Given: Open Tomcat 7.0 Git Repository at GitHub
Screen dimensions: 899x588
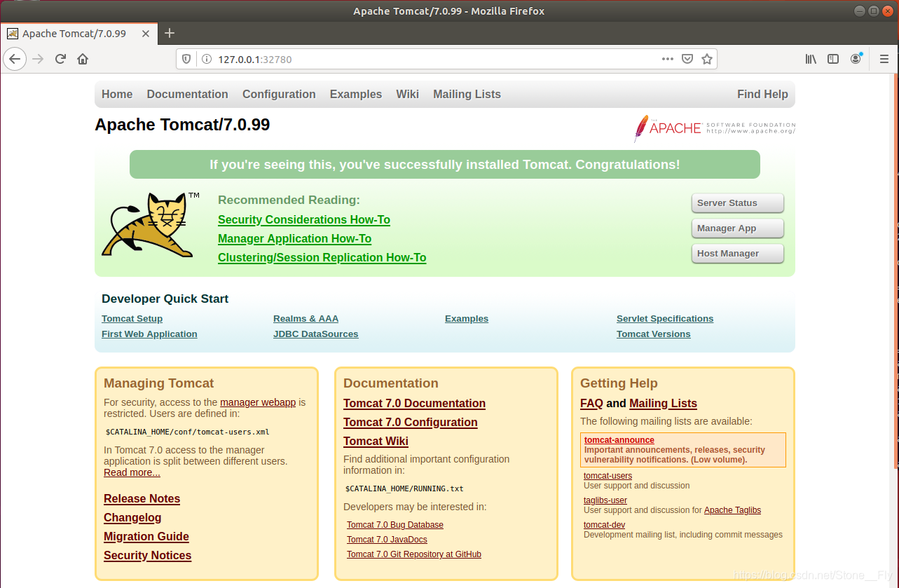Looking at the screenshot, I should [414, 554].
